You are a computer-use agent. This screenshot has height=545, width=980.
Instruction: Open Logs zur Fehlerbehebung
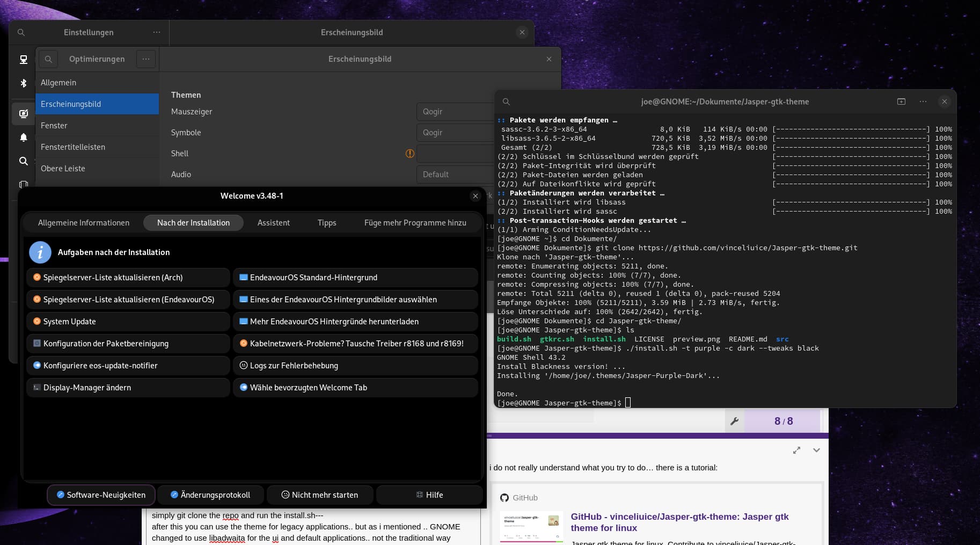[x=355, y=366]
